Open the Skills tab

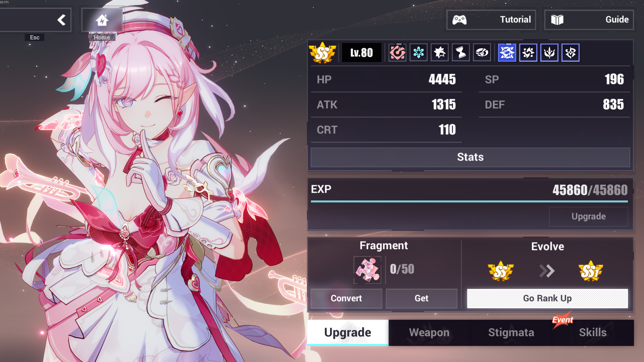pyautogui.click(x=593, y=333)
